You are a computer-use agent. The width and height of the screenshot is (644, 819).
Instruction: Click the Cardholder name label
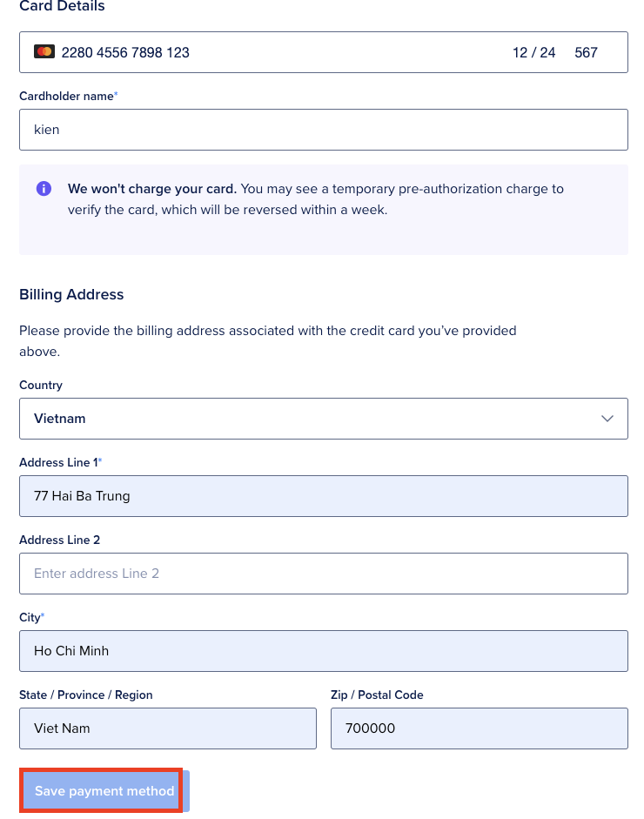(66, 97)
